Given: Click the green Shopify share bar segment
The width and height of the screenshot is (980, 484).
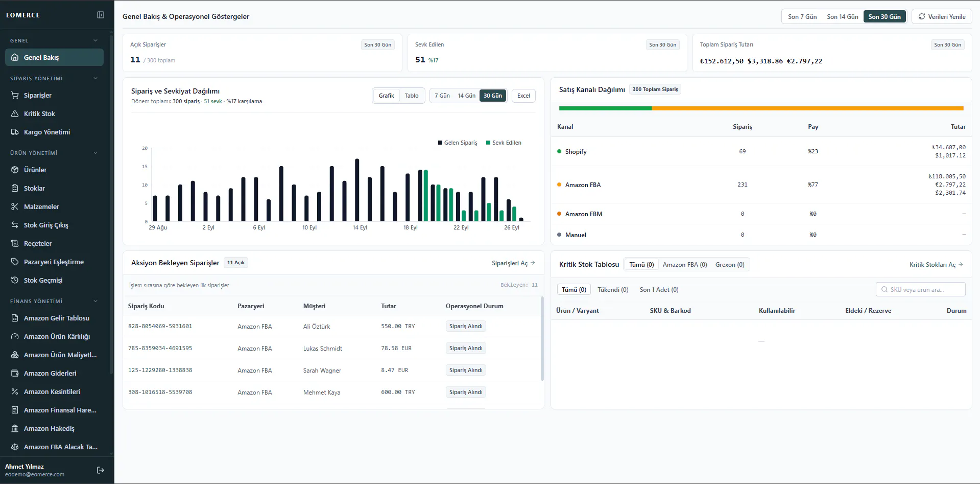Looking at the screenshot, I should point(606,108).
